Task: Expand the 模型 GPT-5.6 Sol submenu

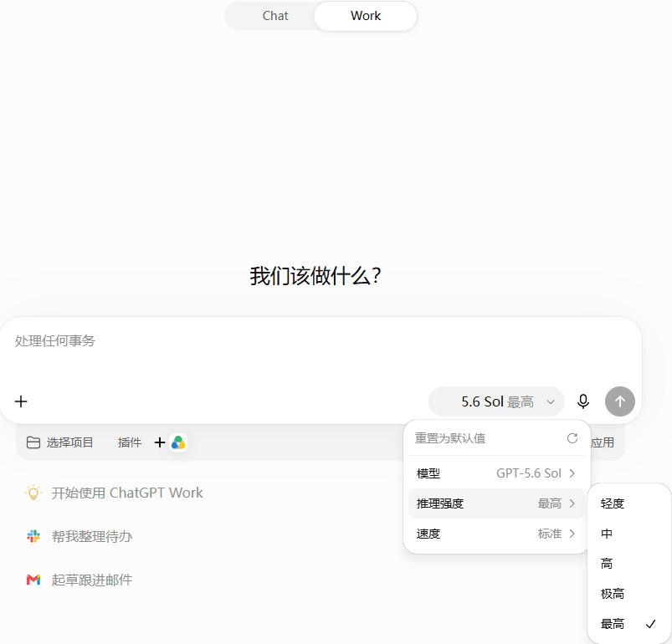Action: [x=497, y=473]
